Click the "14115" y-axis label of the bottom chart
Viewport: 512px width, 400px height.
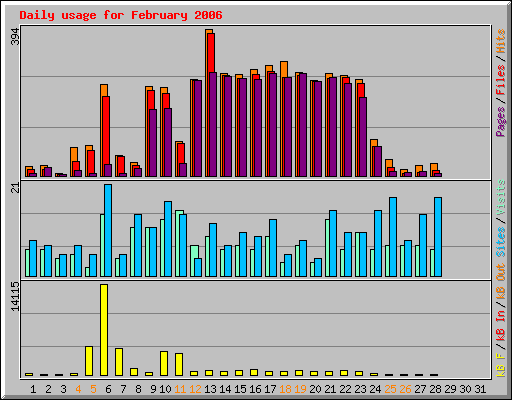click(15, 297)
